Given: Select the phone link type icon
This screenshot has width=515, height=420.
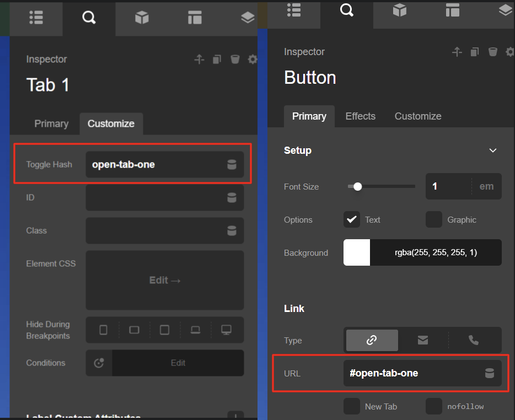Looking at the screenshot, I should point(473,340).
